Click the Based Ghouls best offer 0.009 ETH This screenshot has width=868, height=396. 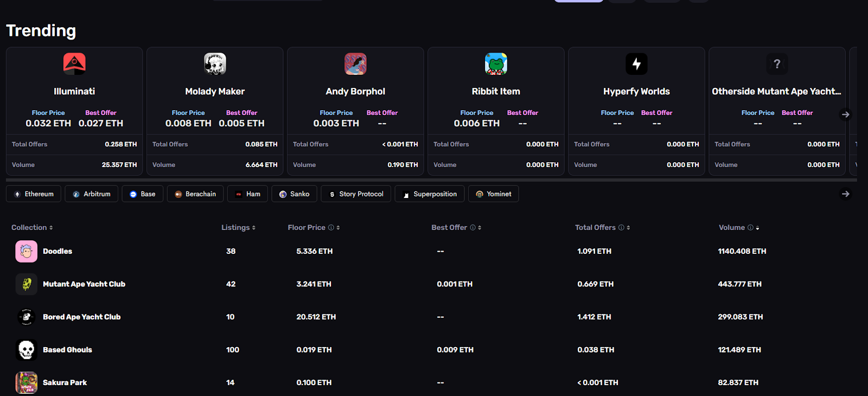pyautogui.click(x=455, y=350)
